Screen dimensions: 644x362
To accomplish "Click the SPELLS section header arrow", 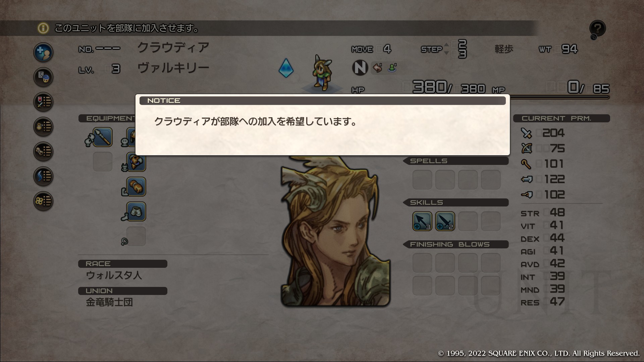I will coord(406,161).
